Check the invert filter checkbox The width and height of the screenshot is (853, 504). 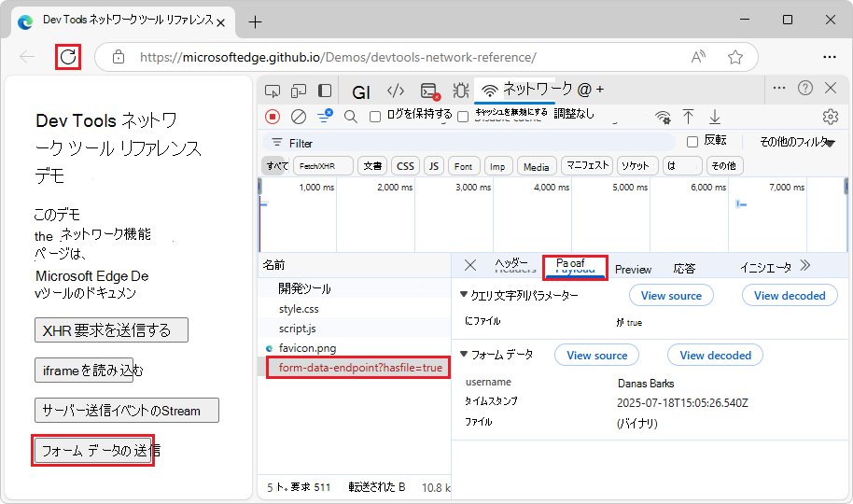click(692, 142)
